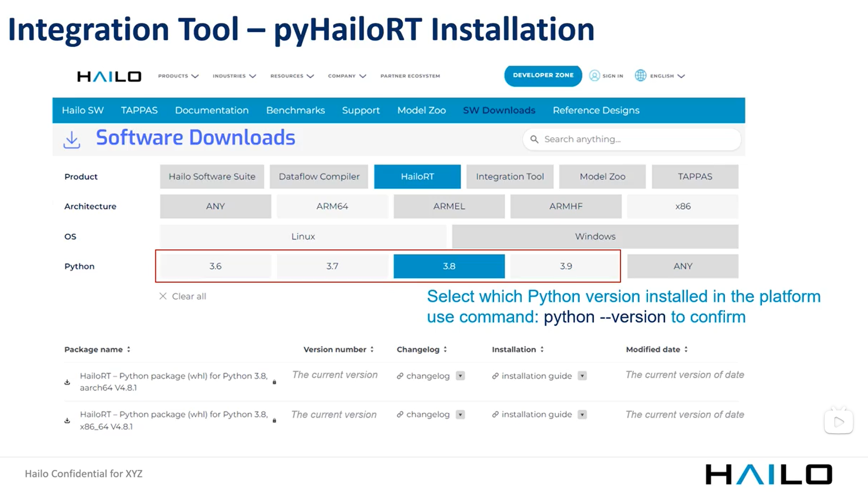Open the SW Downloads tab
Viewport: 868px width, 492px height.
click(499, 110)
